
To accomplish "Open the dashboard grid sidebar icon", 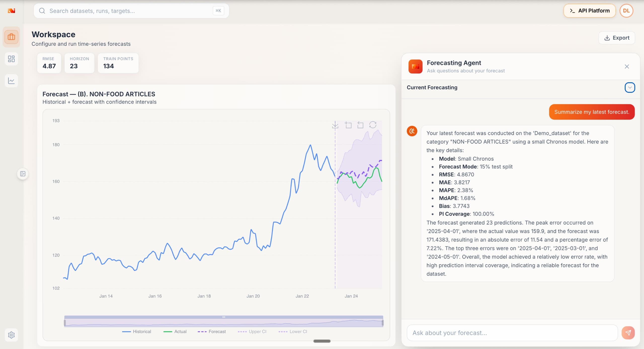I will pos(11,59).
